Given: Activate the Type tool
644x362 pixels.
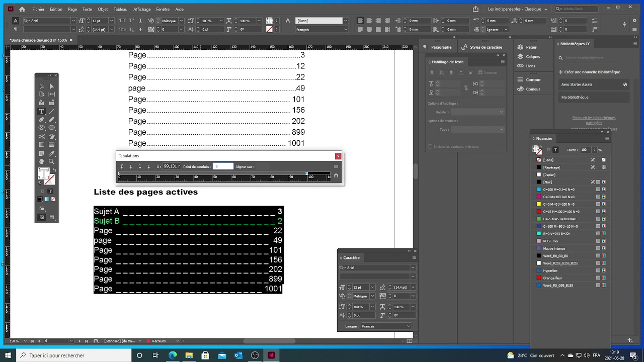Looking at the screenshot, I should [41, 111].
